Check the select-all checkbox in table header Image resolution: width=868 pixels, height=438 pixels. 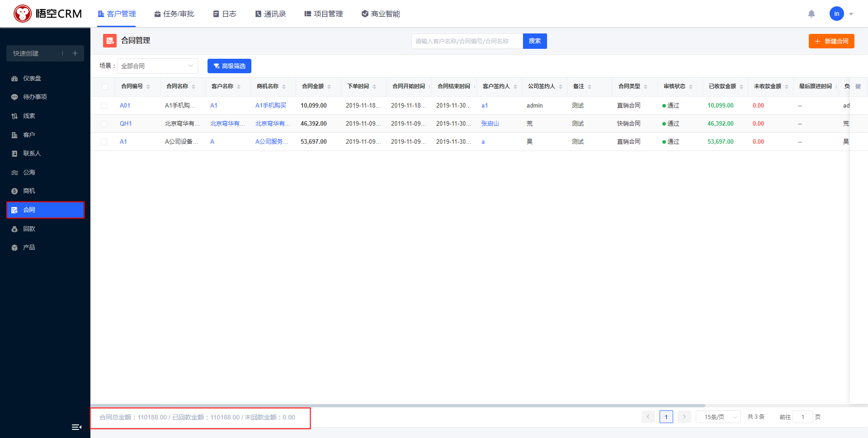click(105, 86)
